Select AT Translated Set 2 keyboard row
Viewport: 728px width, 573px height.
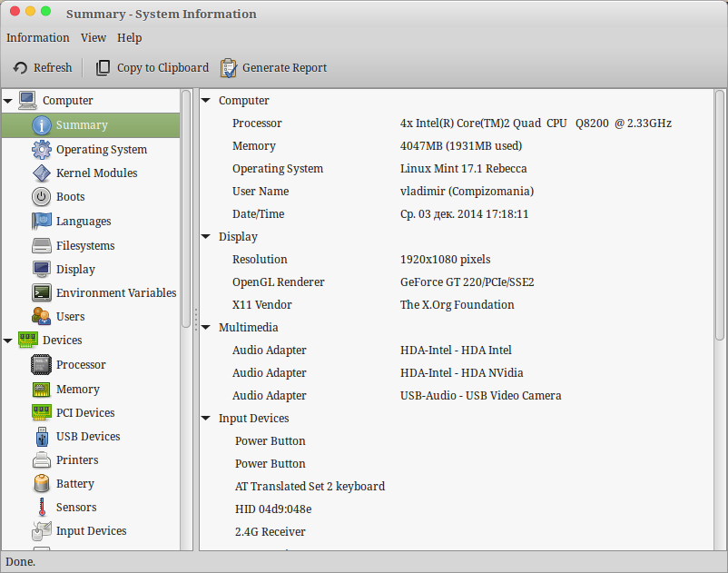456,487
